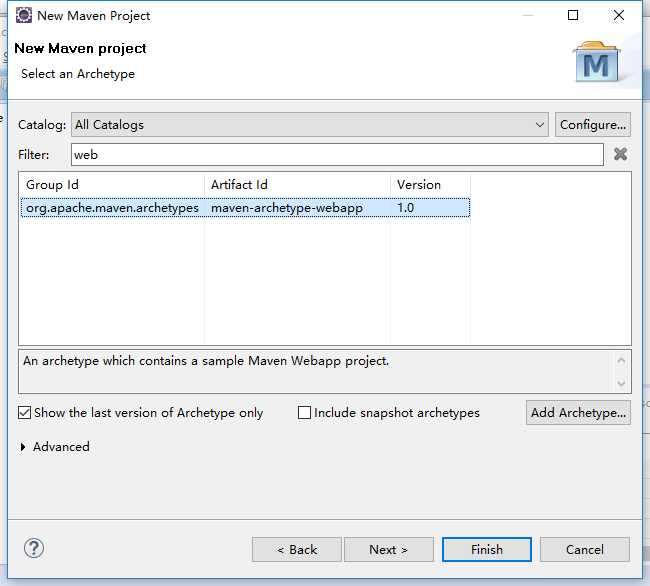Close the New Maven Project window
Screen dimensions: 650x586
618,15
